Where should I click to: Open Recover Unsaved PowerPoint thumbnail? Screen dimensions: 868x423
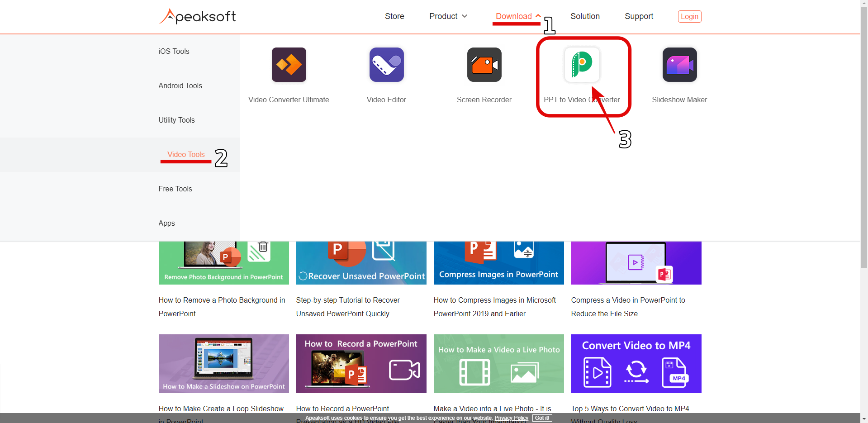[361, 263]
